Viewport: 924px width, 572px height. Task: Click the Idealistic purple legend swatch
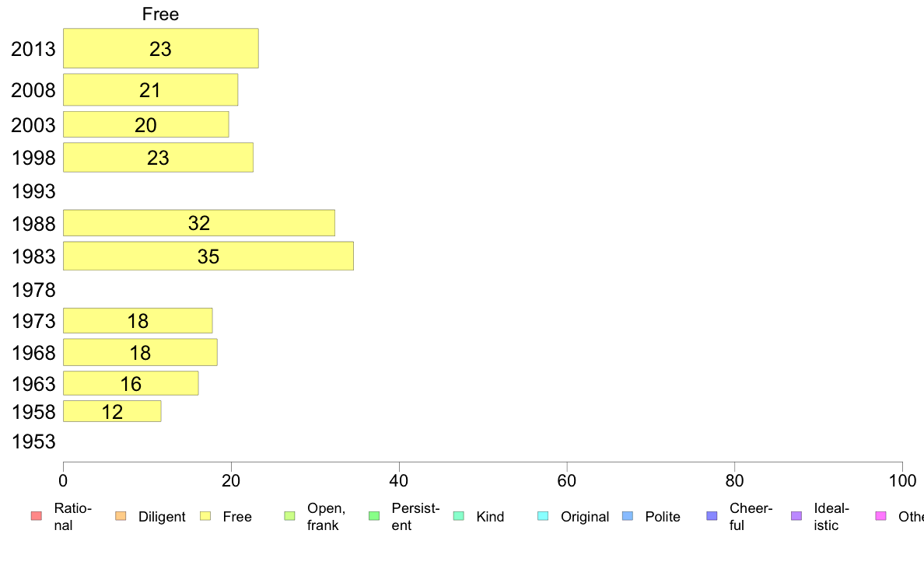coord(796,516)
